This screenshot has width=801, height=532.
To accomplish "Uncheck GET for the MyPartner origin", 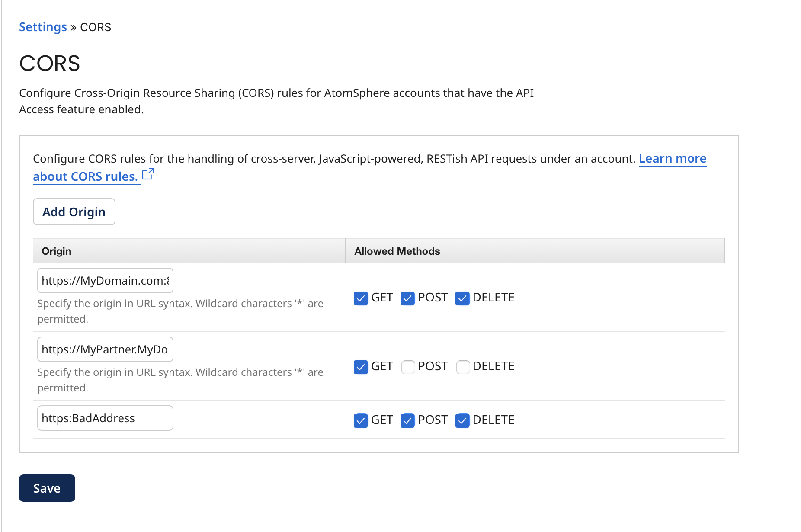I will (x=361, y=367).
